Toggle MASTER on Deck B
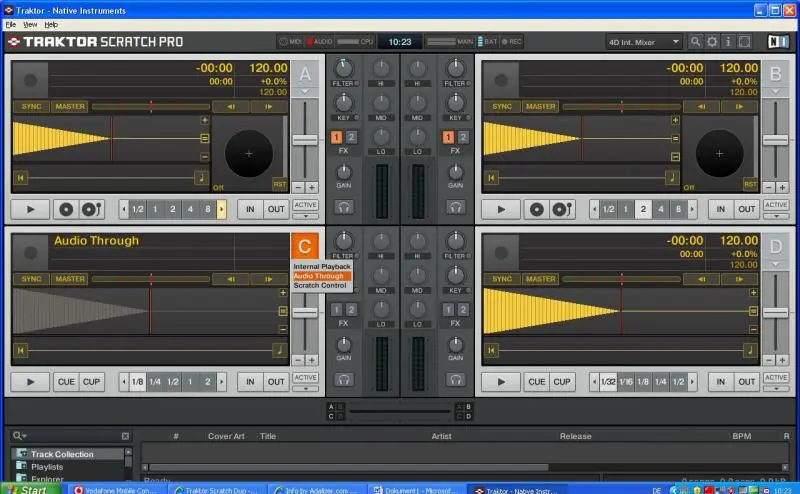Image resolution: width=800 pixels, height=494 pixels. [x=540, y=106]
